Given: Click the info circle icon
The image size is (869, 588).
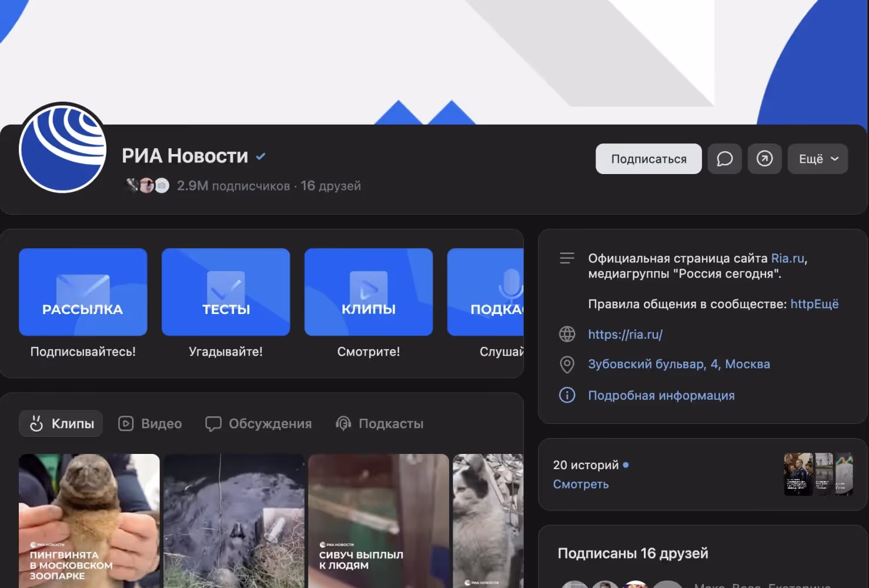Looking at the screenshot, I should [x=567, y=395].
